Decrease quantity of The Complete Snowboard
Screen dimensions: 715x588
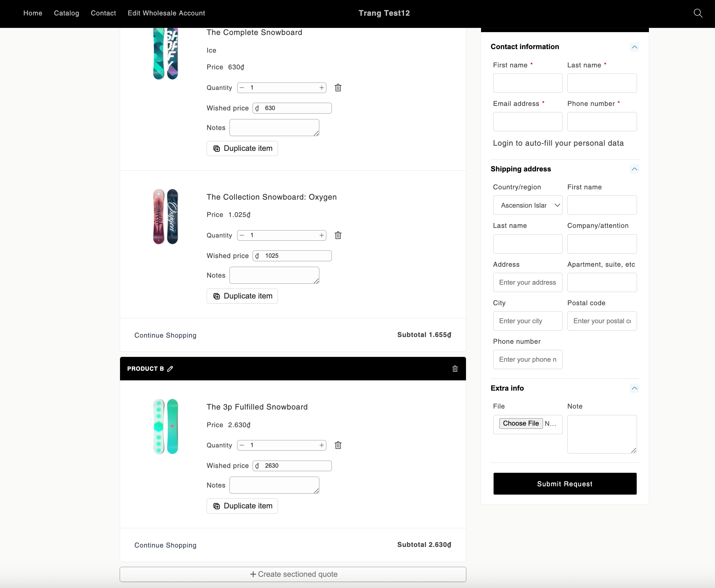242,88
